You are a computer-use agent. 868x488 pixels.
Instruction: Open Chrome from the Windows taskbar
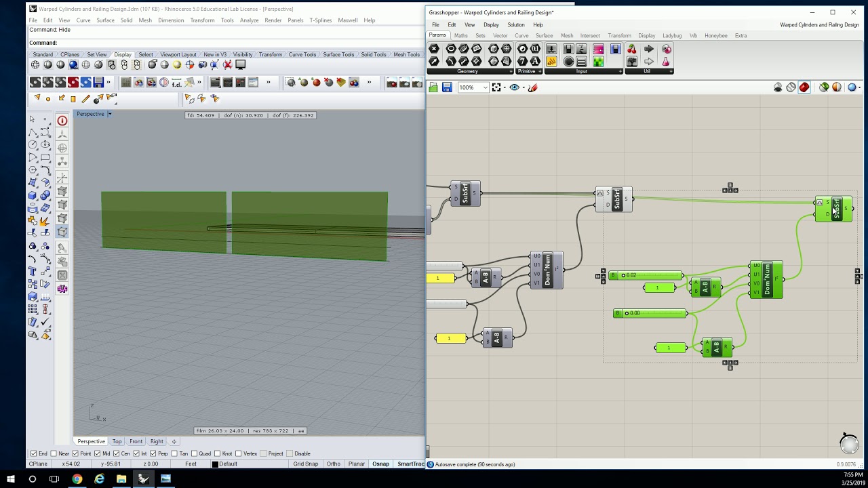[x=77, y=479]
